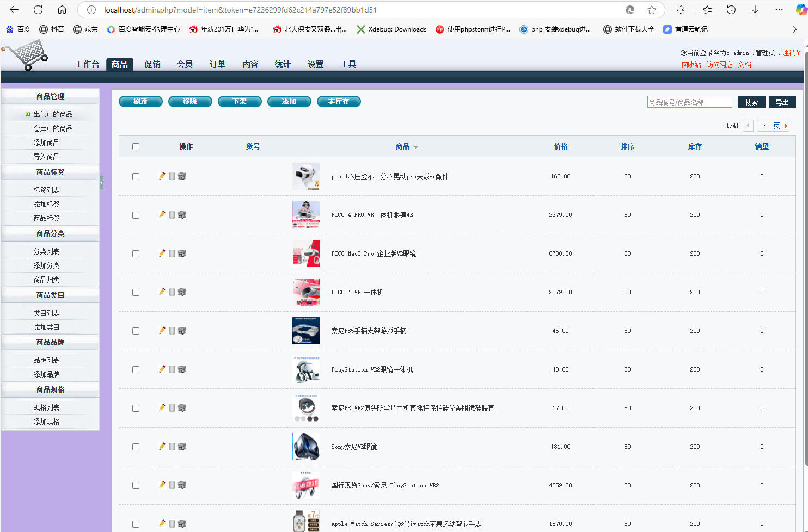
Task: Edit PICO 4 PRO VR一体机眼镜4K with pencil
Action: [x=162, y=215]
